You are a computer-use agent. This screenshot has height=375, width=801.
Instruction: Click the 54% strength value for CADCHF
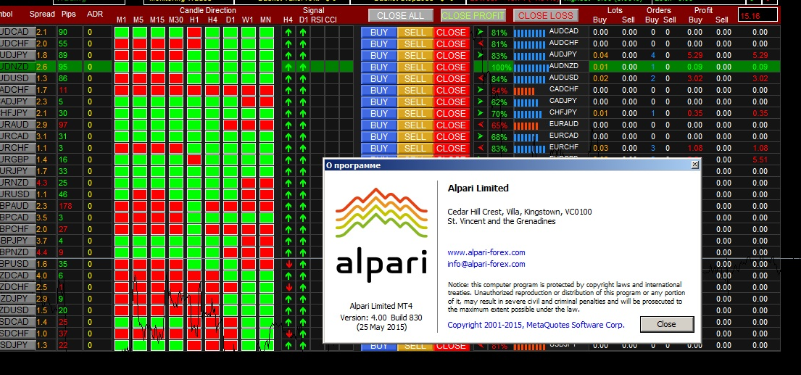[499, 91]
